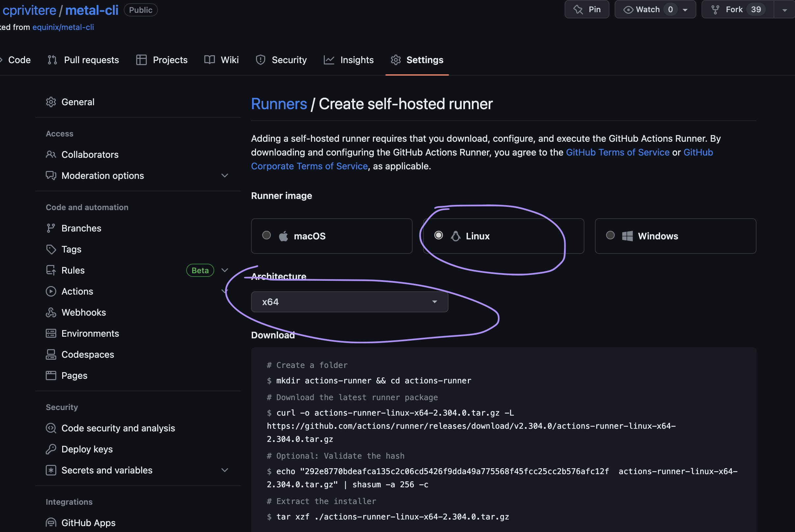Click the Code security and analysis icon
795x532 pixels.
50,427
